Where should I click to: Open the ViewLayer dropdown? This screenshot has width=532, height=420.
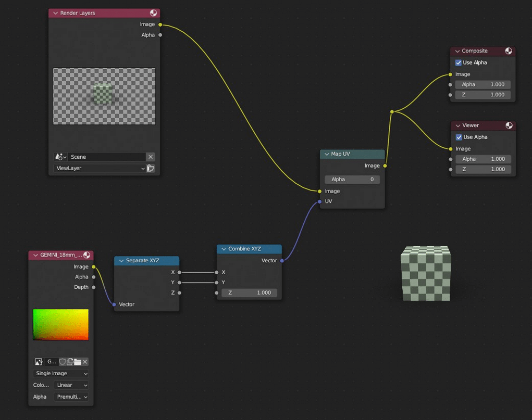(x=99, y=168)
